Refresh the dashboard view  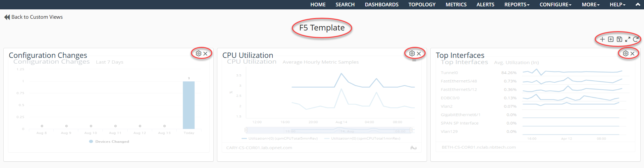click(636, 39)
